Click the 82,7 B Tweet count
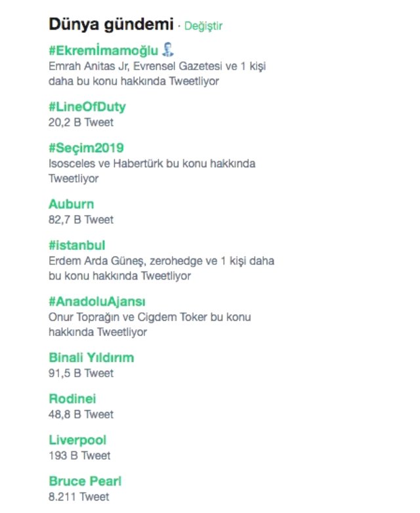Screen dimensions: 420x513 (x=81, y=219)
